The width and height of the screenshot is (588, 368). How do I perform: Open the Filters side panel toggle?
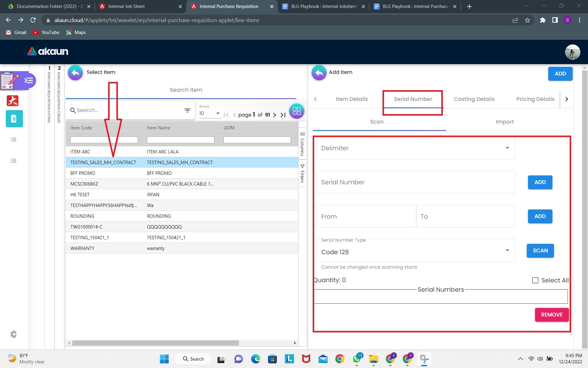302,174
